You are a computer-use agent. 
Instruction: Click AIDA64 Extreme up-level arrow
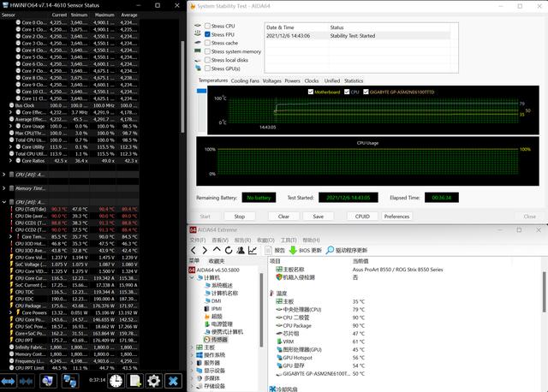tap(217, 249)
